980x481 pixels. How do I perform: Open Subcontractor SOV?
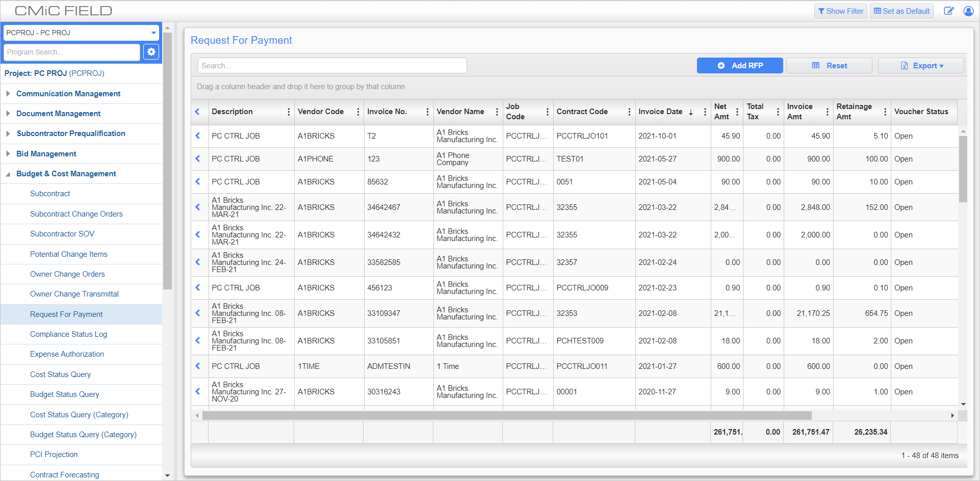coord(62,234)
